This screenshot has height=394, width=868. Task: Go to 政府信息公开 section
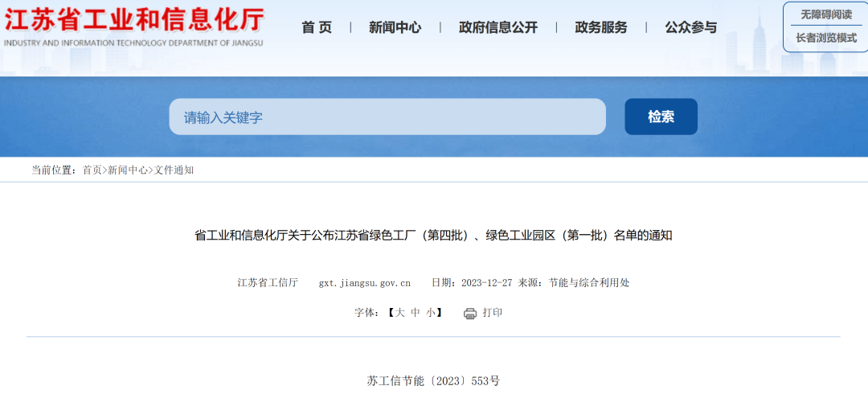(x=498, y=27)
